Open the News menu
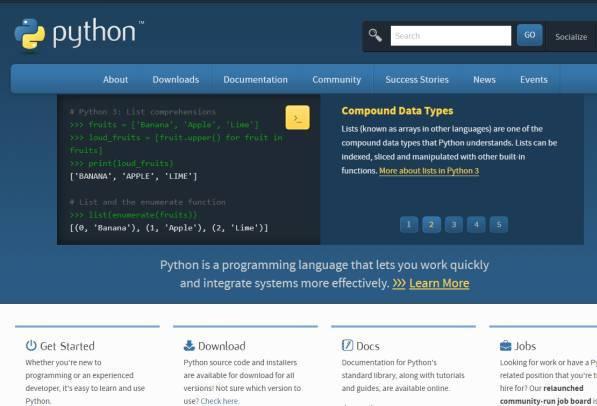Image resolution: width=597 pixels, height=406 pixels. point(484,80)
